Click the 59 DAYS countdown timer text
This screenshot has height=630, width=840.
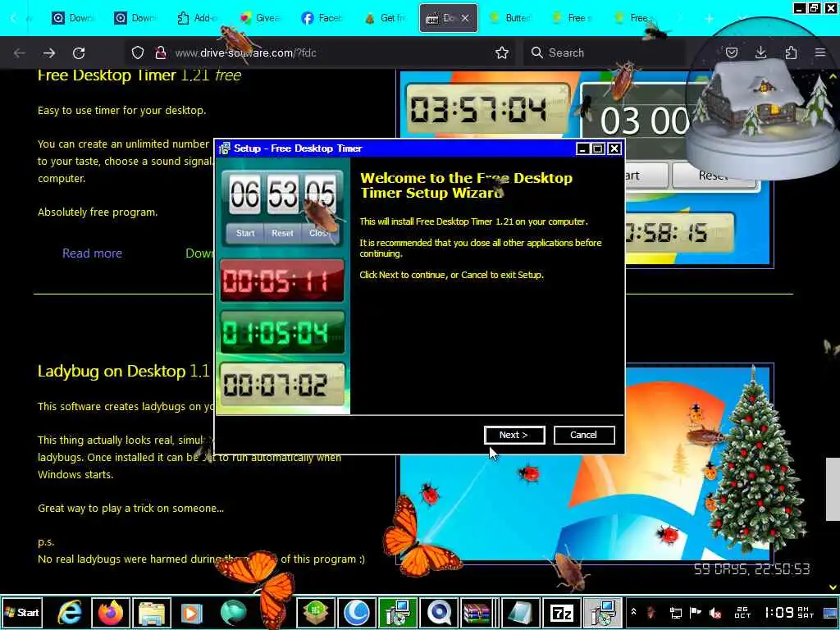click(751, 569)
